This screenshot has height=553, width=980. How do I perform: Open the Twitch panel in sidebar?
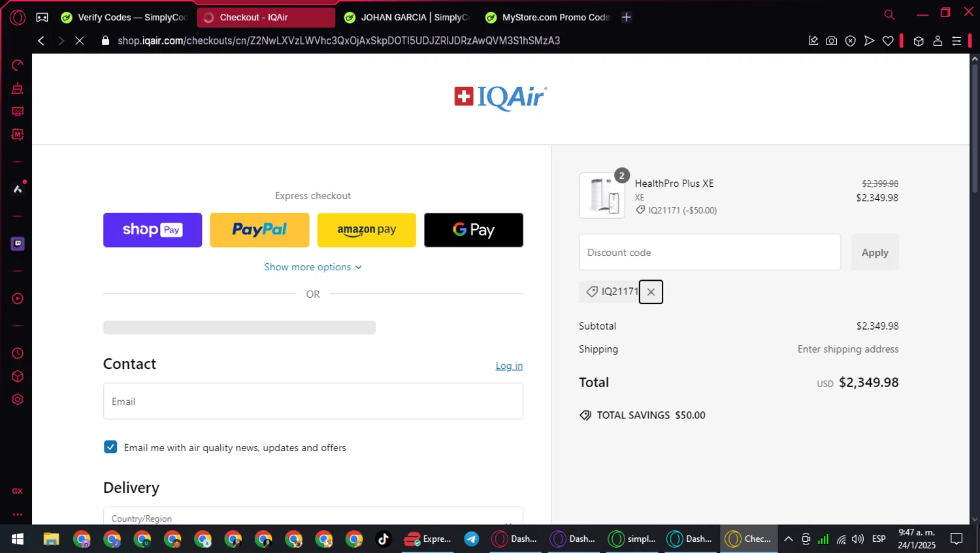(18, 244)
